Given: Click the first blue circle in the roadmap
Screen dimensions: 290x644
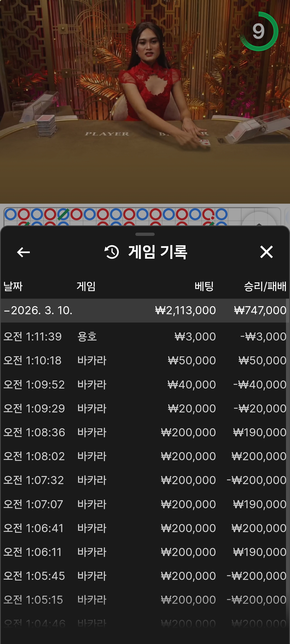Looking at the screenshot, I should click(11, 214).
